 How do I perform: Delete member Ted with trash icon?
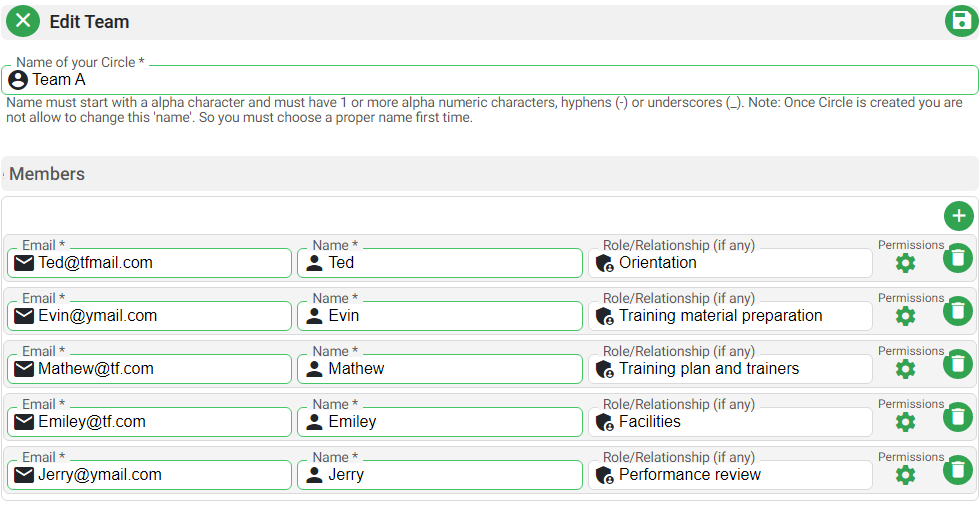click(x=958, y=259)
